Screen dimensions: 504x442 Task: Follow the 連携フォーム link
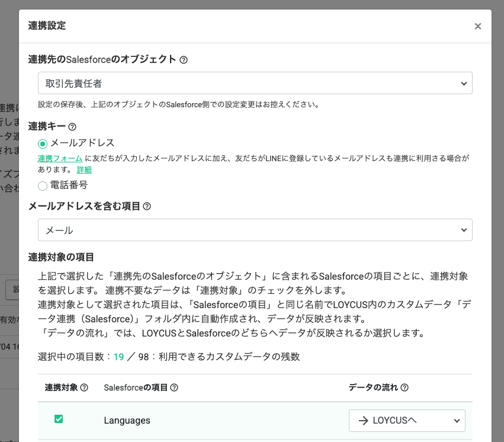click(60, 158)
